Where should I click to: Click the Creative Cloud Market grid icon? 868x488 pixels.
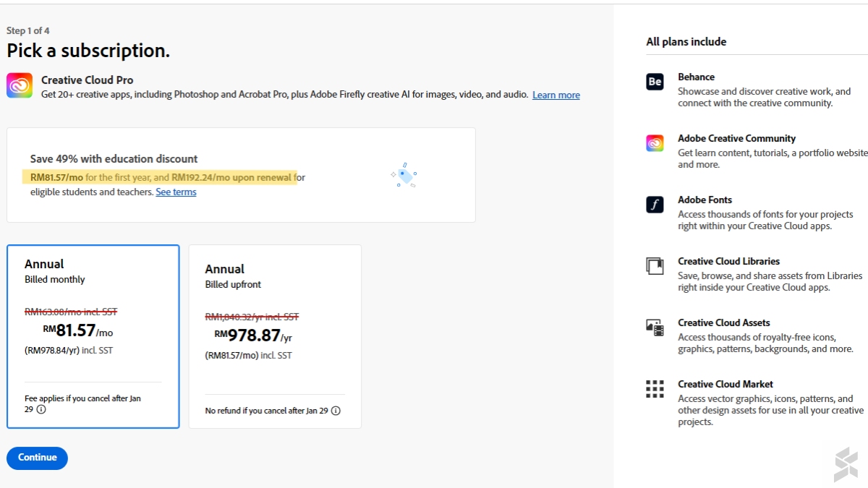pos(655,390)
